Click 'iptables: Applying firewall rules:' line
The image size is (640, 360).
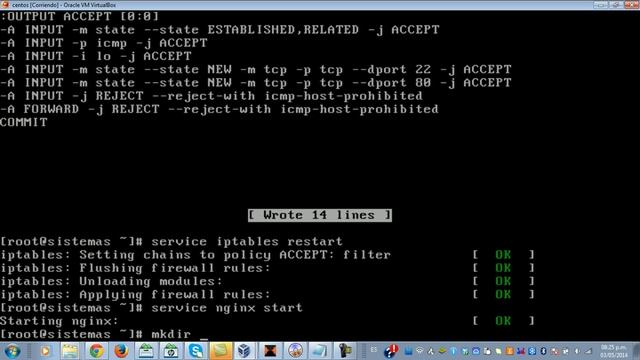[x=135, y=295]
